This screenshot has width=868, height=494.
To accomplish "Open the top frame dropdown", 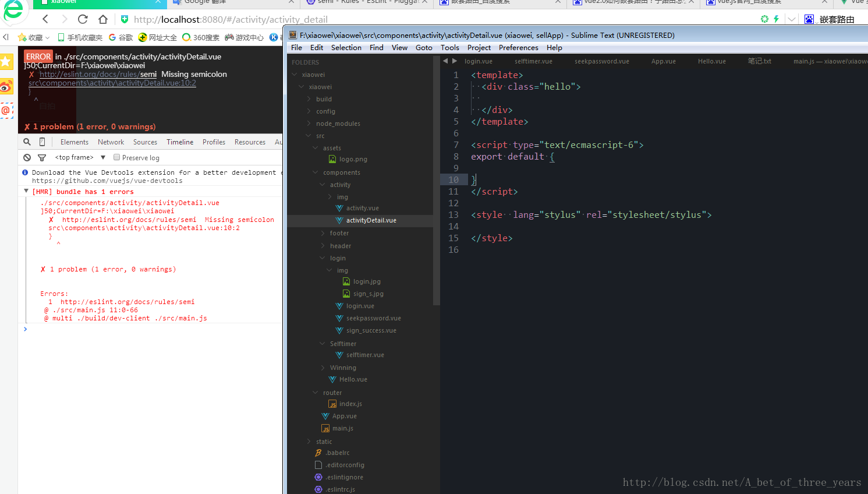I will pos(80,157).
